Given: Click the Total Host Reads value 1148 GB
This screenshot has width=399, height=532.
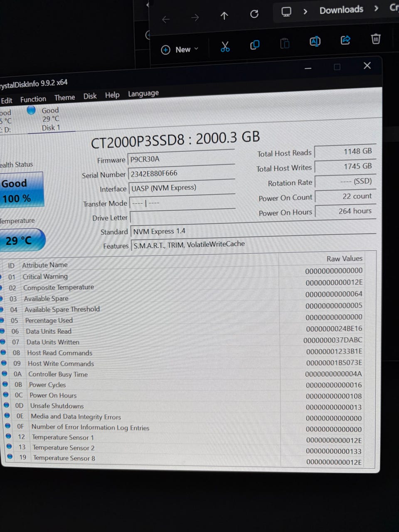Looking at the screenshot, I should tap(345, 152).
